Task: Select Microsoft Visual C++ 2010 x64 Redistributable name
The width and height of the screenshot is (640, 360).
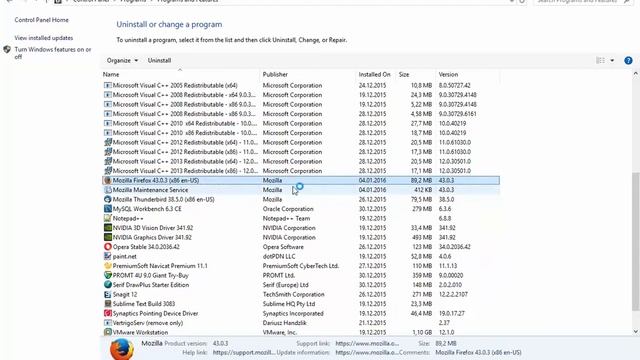Action: pyautogui.click(x=184, y=123)
